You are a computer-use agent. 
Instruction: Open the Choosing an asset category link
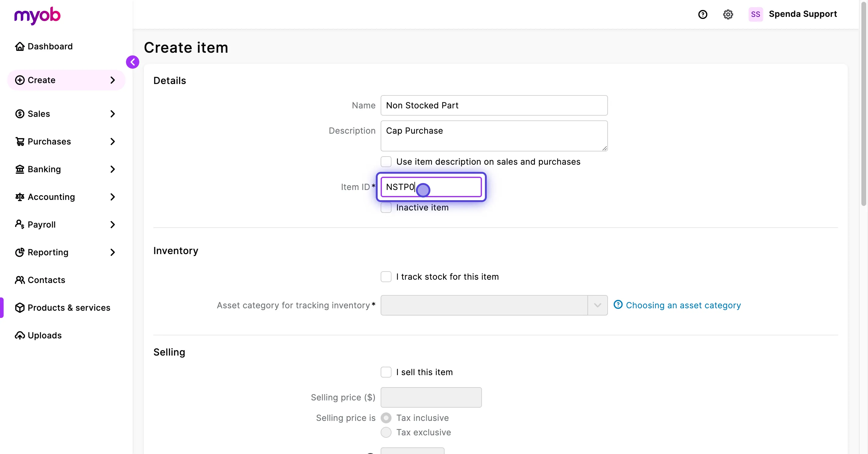(683, 305)
